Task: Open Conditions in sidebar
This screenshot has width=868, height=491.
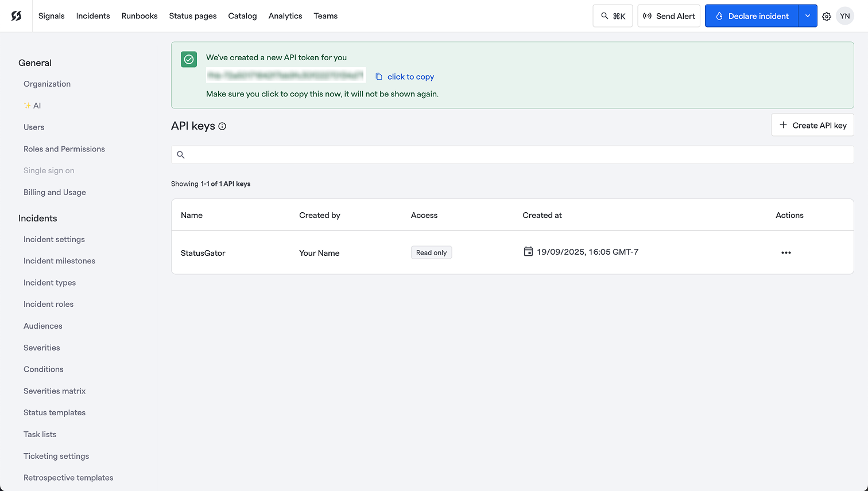Action: (44, 369)
